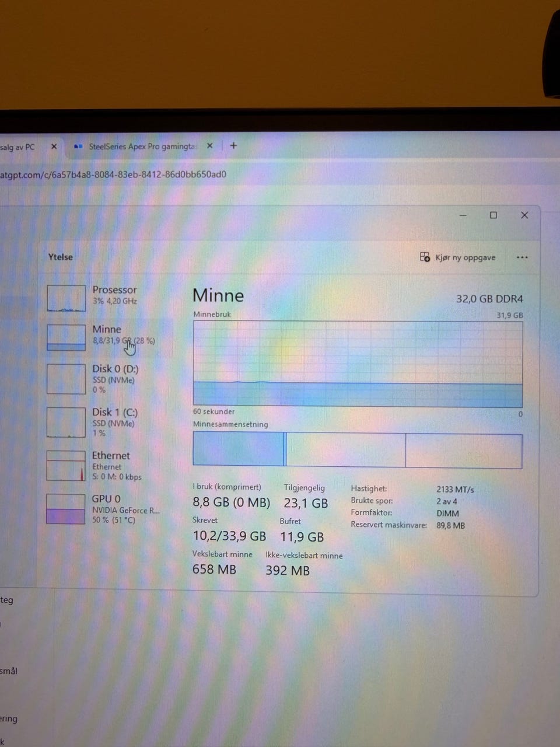
Task: Open the Ethernet performance view
Action: (x=109, y=466)
